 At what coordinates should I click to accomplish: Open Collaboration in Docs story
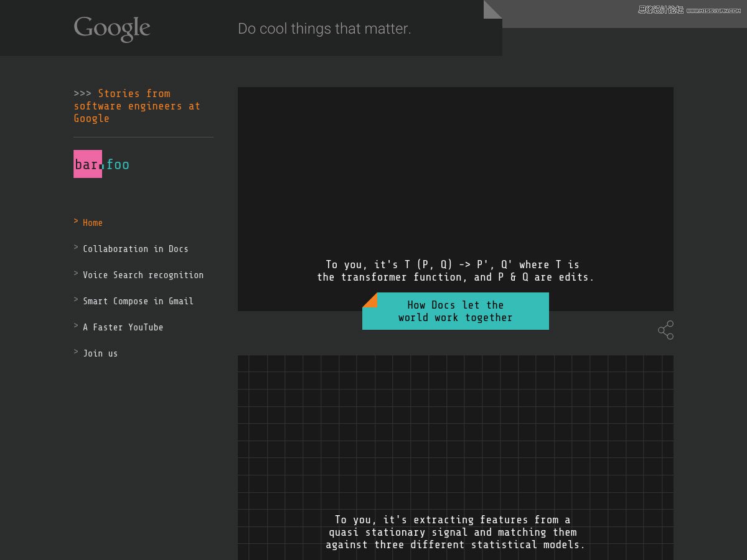point(136,249)
